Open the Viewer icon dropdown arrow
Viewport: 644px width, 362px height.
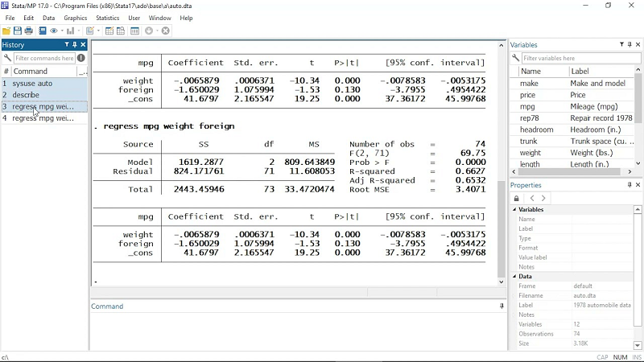[63, 31]
